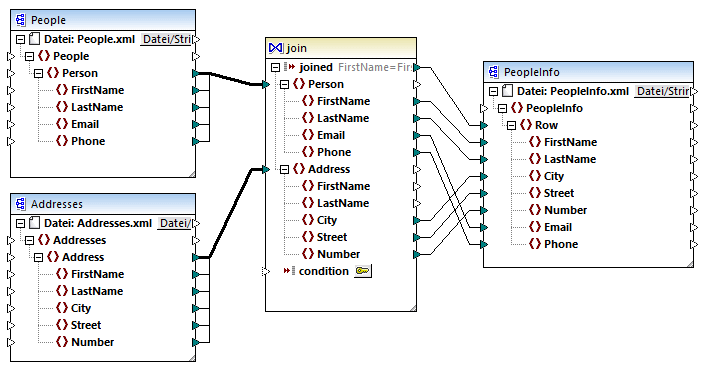Collapse the Person node in People component
Image resolution: width=708 pixels, height=368 pixels.
click(38, 73)
